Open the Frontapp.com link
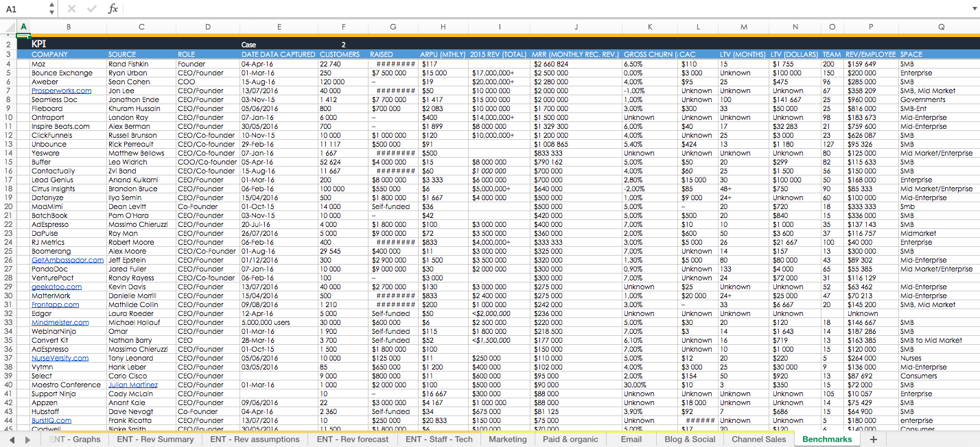Image resolution: width=980 pixels, height=447 pixels. pyautogui.click(x=55, y=304)
